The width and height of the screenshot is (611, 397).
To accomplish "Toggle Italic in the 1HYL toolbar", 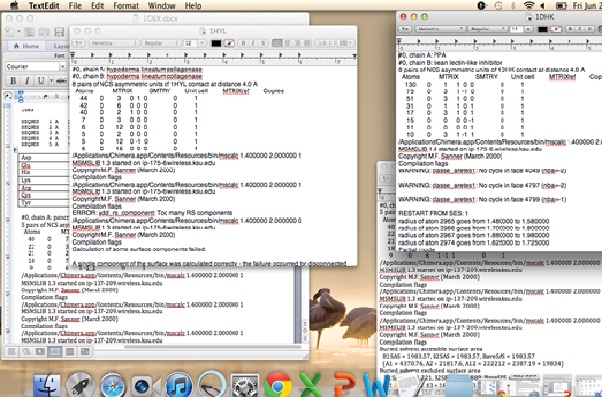I will [253, 43].
